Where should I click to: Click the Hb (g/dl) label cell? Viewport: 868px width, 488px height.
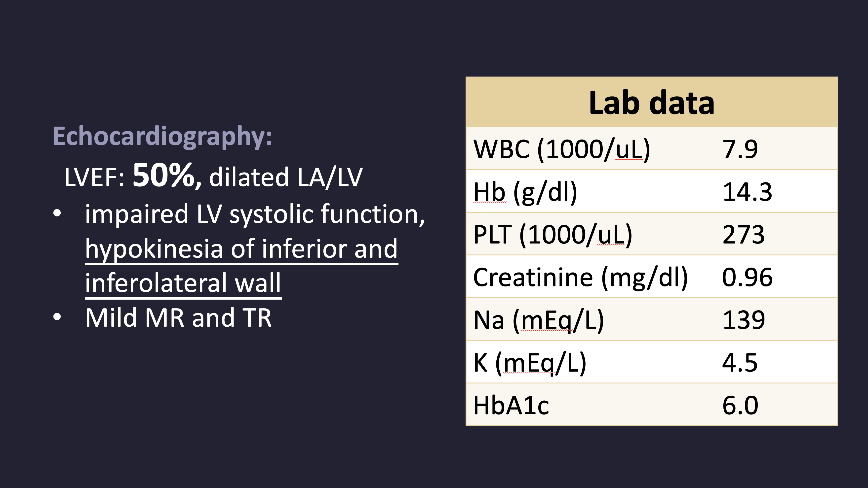525,192
